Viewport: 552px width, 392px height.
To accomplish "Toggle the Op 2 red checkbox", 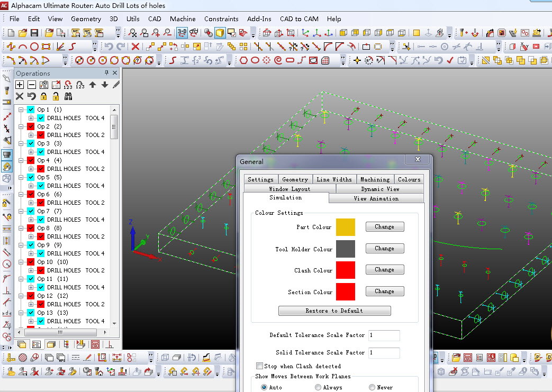I will [31, 126].
